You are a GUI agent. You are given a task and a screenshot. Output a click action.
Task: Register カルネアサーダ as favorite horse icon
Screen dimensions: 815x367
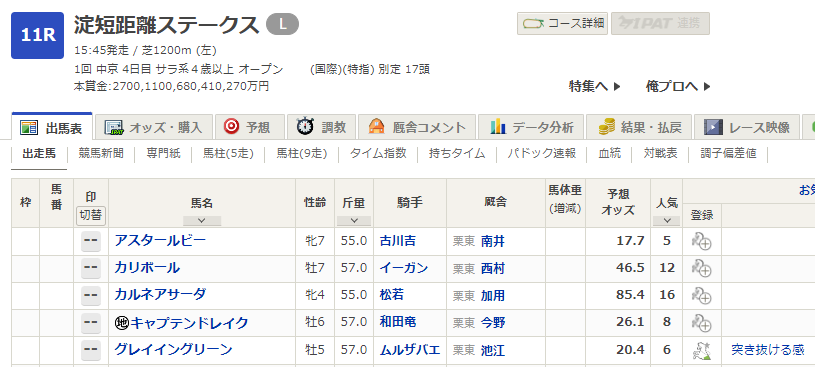(702, 295)
